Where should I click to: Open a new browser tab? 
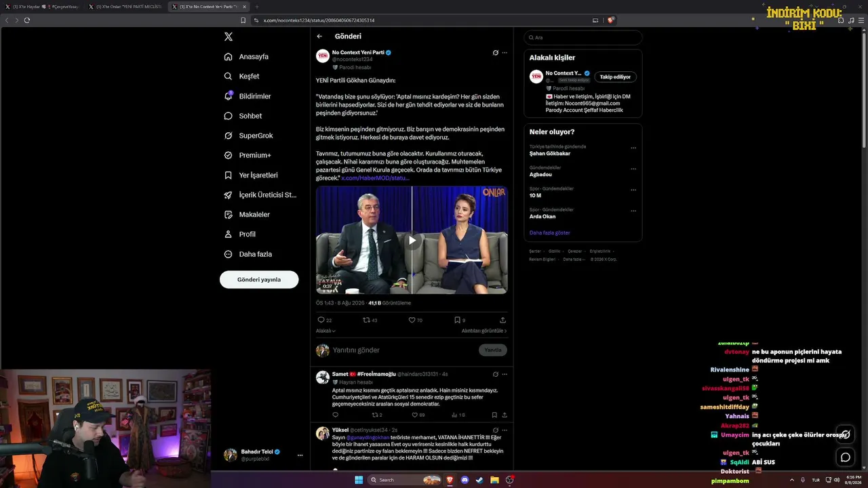point(257,7)
